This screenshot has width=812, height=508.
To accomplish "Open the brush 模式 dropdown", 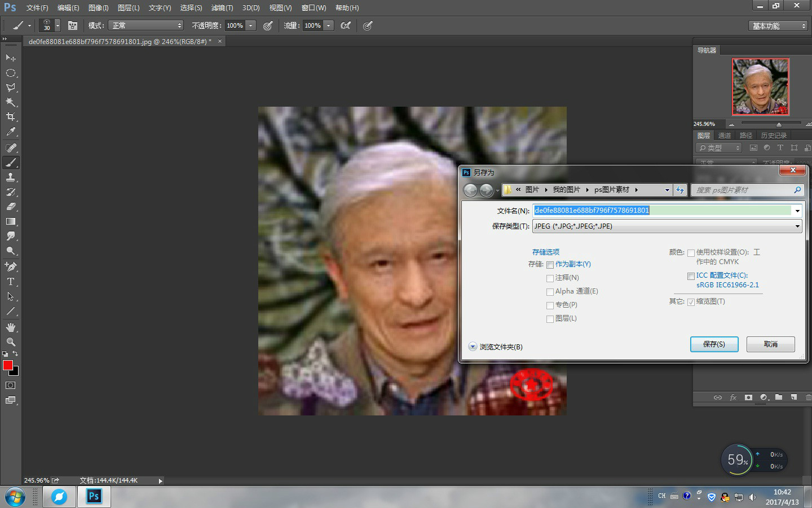I will point(146,25).
